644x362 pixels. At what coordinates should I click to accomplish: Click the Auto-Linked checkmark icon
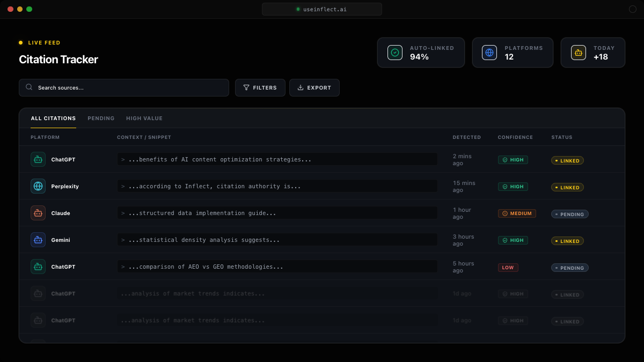pos(395,53)
